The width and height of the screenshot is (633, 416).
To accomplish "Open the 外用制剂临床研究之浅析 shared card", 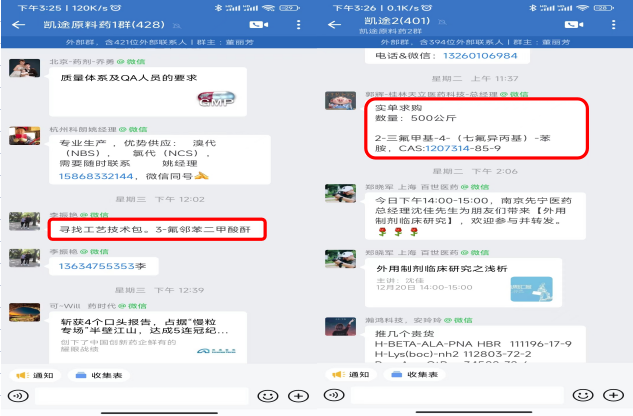I will (463, 282).
